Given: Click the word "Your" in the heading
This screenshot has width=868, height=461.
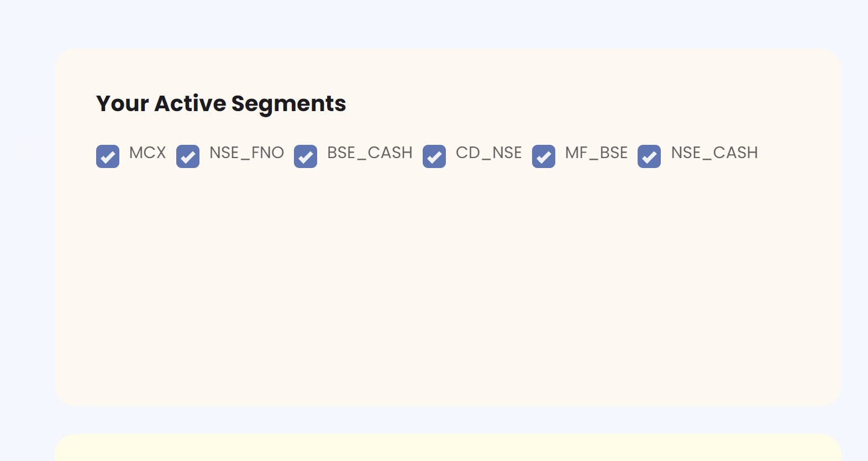Looking at the screenshot, I should point(122,103).
